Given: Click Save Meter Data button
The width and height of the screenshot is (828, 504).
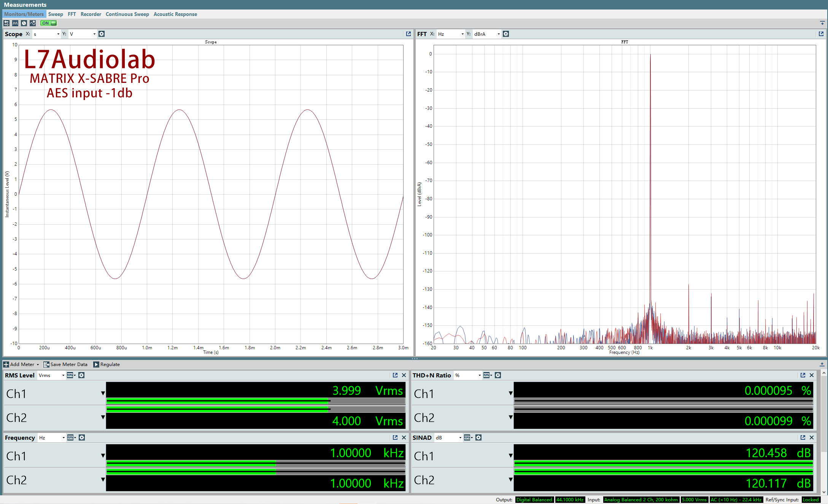Looking at the screenshot, I should point(65,364).
